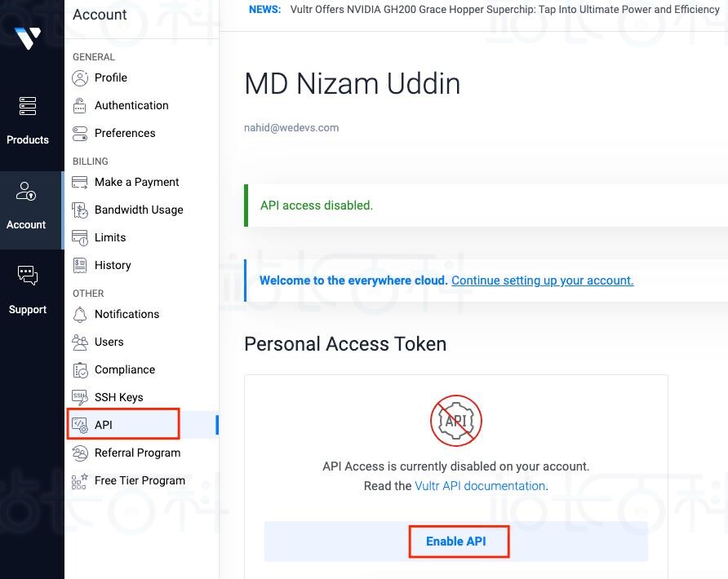Click the SSH Keys icon
The width and height of the screenshot is (728, 579).
click(80, 397)
